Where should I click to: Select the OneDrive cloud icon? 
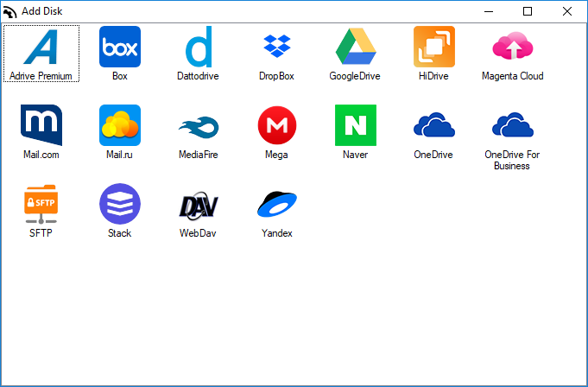(x=434, y=124)
